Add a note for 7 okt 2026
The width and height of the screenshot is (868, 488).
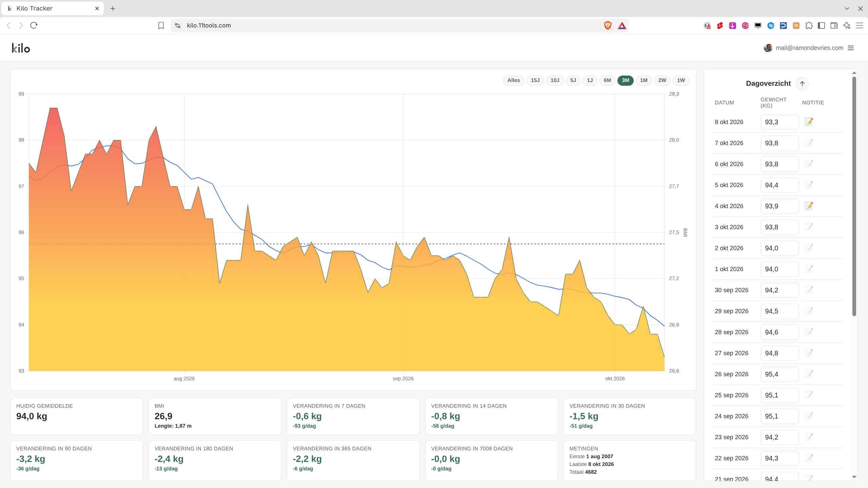pos(809,143)
